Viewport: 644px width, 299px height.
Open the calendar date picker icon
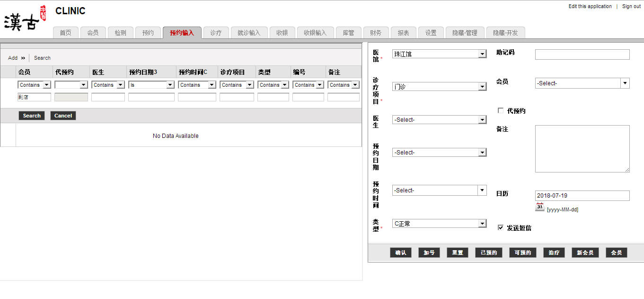pyautogui.click(x=540, y=207)
